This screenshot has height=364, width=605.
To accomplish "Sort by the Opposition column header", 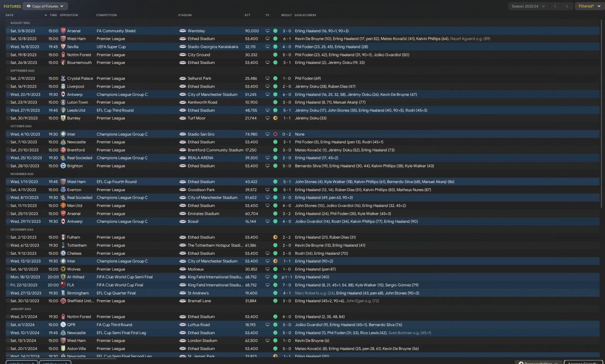I will pyautogui.click(x=69, y=15).
